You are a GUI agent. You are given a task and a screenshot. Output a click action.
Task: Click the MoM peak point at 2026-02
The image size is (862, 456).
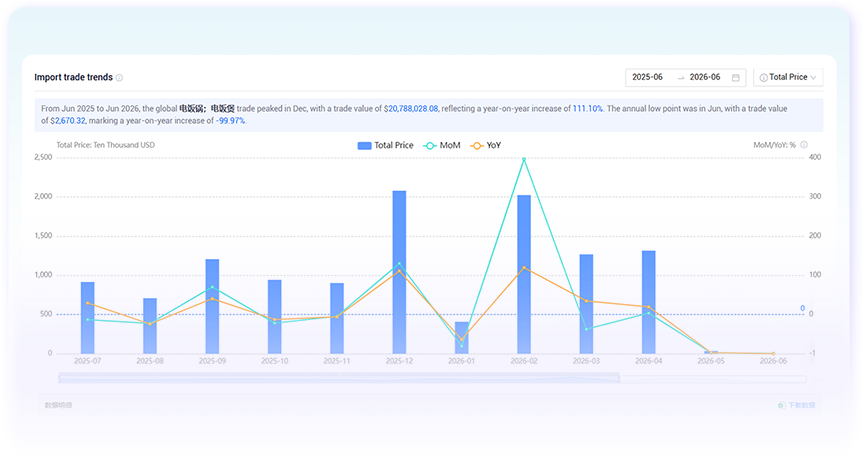click(x=524, y=160)
